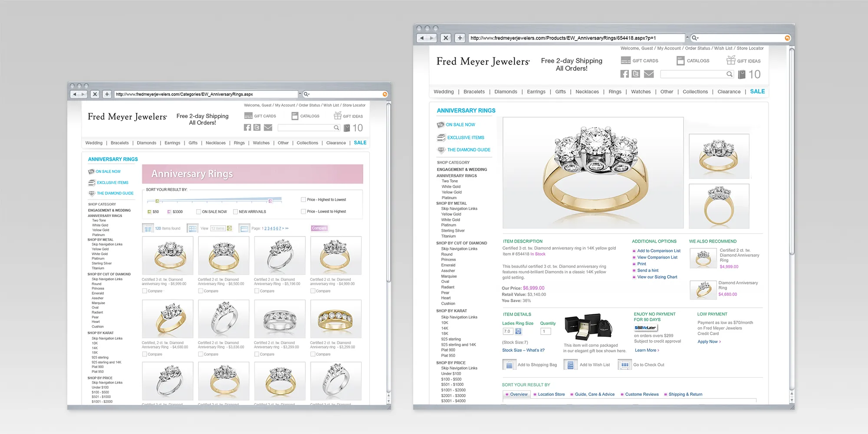This screenshot has height=434, width=868.
Task: Click Facebook icon in the left window
Action: click(x=247, y=128)
